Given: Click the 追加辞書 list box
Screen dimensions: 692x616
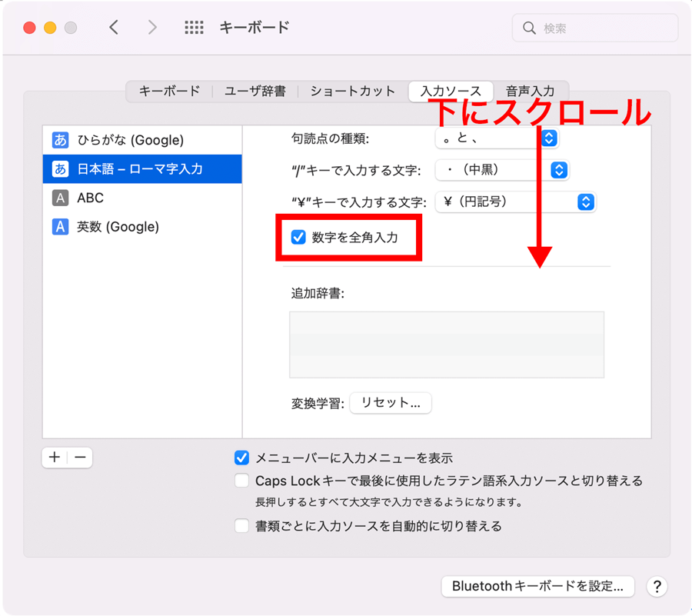Looking at the screenshot, I should pos(447,345).
